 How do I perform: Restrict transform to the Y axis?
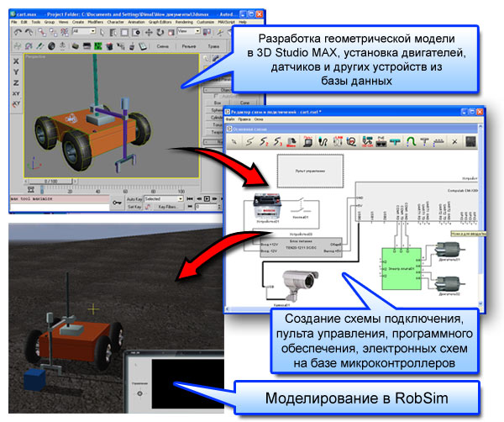click(16, 71)
